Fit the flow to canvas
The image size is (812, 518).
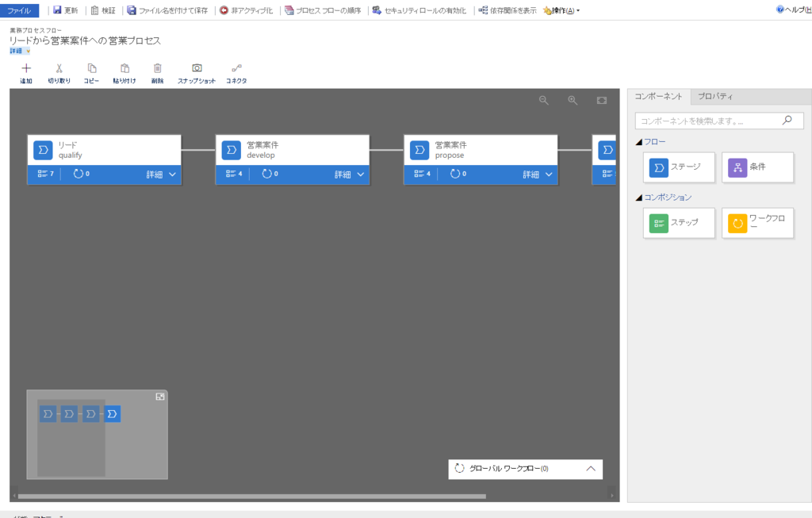click(602, 101)
